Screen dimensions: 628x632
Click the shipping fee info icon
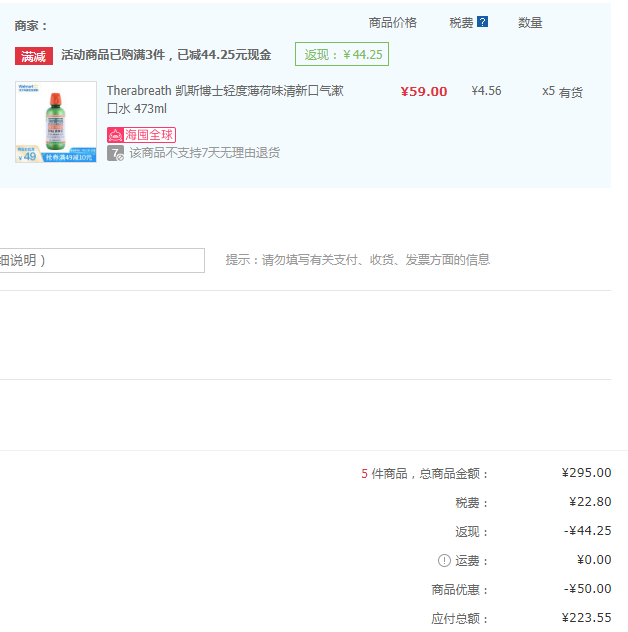[x=444, y=560]
